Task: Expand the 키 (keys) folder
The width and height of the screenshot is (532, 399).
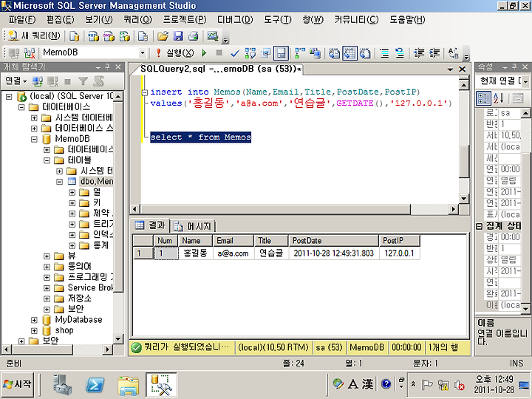Action: (72, 203)
